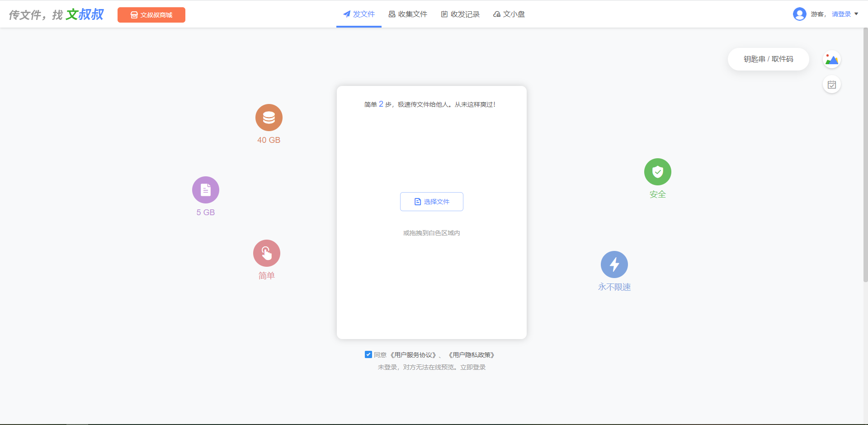Viewport: 868px width, 425px height.
Task: Click the 立即登录 link
Action: click(x=473, y=367)
